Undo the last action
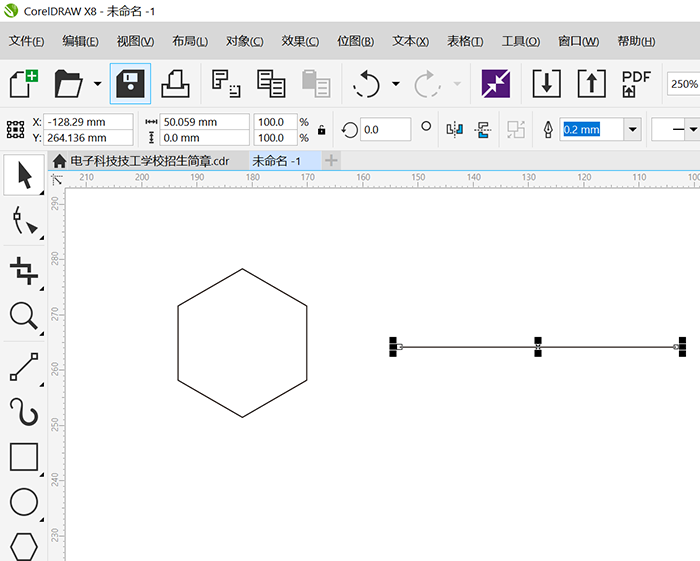Screen dimensions: 700x561 (x=366, y=83)
